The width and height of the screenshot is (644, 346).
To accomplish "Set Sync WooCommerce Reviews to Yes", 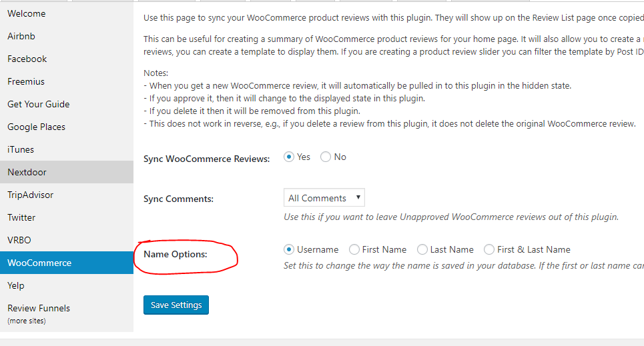I will (x=289, y=157).
